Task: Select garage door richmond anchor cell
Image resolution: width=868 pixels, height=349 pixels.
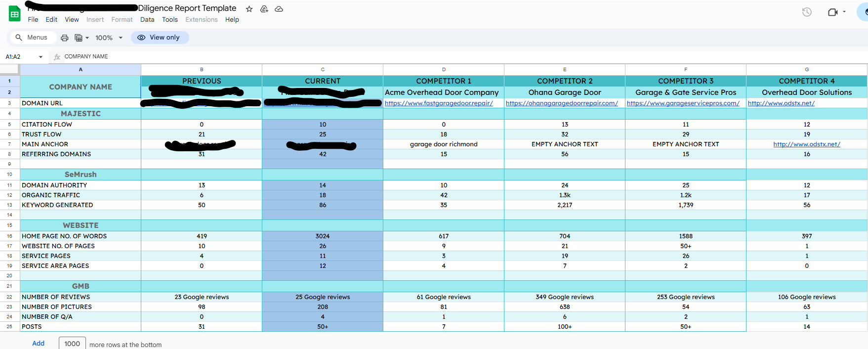Action: coord(444,144)
